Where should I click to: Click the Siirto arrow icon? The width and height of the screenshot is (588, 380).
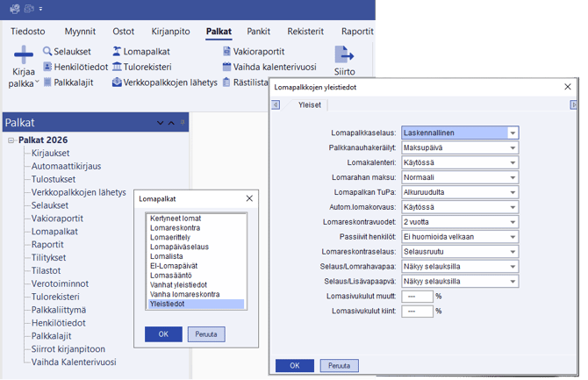click(344, 54)
